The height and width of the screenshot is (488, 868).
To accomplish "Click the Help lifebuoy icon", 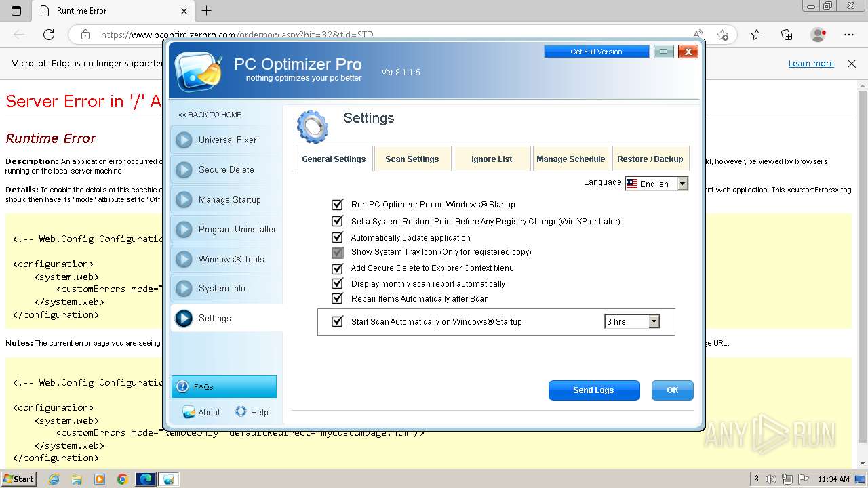I will tap(241, 411).
